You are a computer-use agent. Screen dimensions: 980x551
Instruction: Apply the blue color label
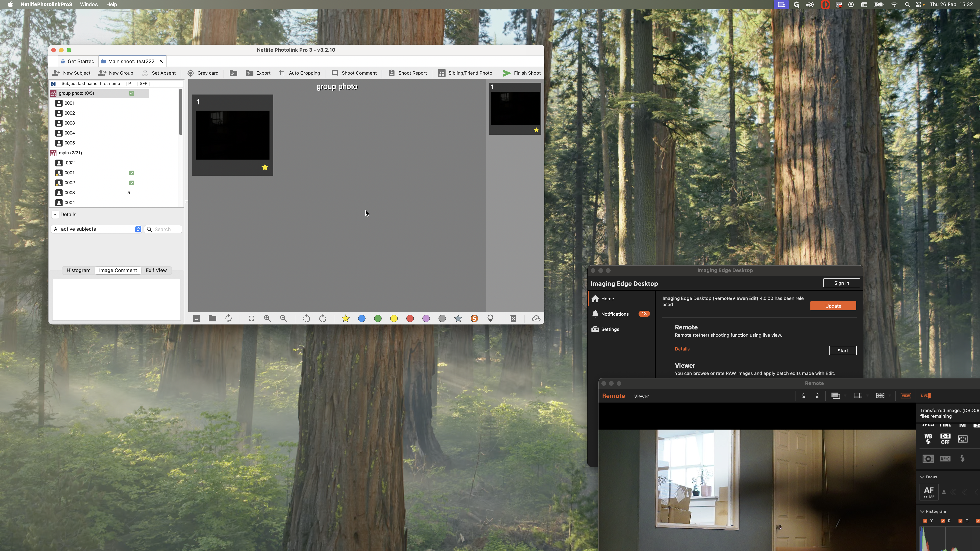pyautogui.click(x=362, y=319)
